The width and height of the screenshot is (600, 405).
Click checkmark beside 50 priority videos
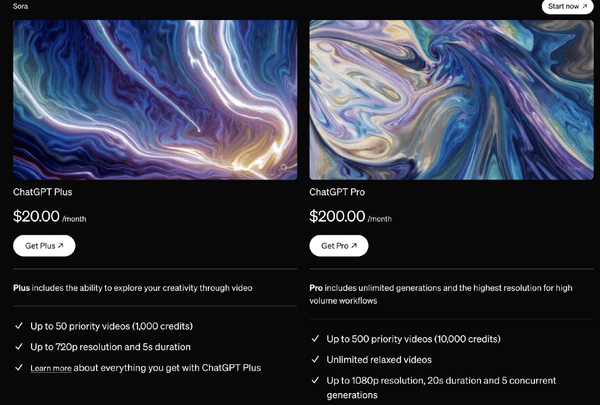coord(19,326)
